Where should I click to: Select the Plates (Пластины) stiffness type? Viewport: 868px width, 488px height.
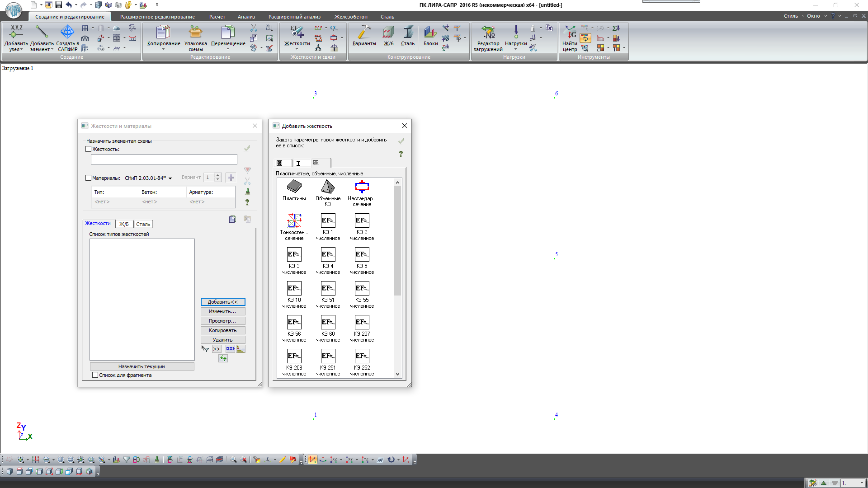coord(294,190)
